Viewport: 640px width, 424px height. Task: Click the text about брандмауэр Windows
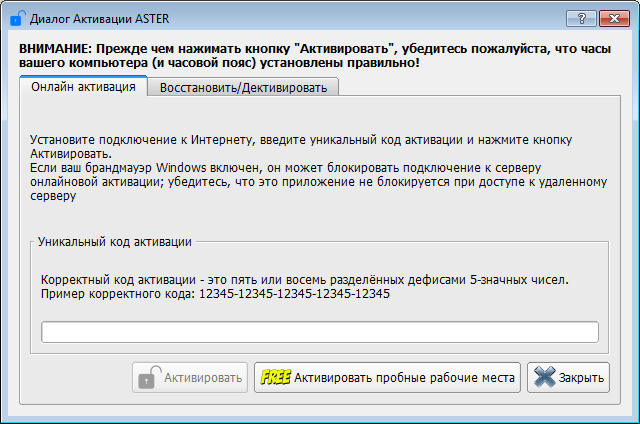pyautogui.click(x=318, y=182)
